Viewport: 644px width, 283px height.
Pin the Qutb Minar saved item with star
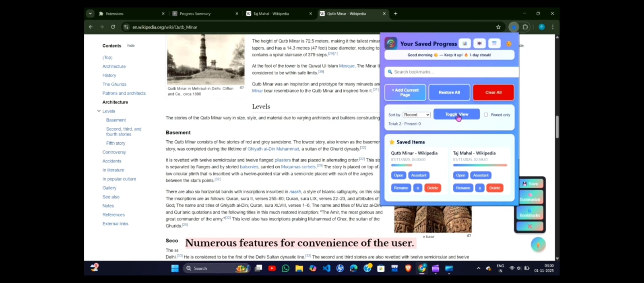point(418,188)
